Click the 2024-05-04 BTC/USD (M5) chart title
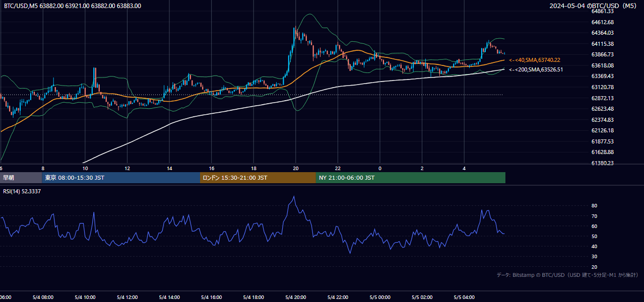 (x=594, y=6)
